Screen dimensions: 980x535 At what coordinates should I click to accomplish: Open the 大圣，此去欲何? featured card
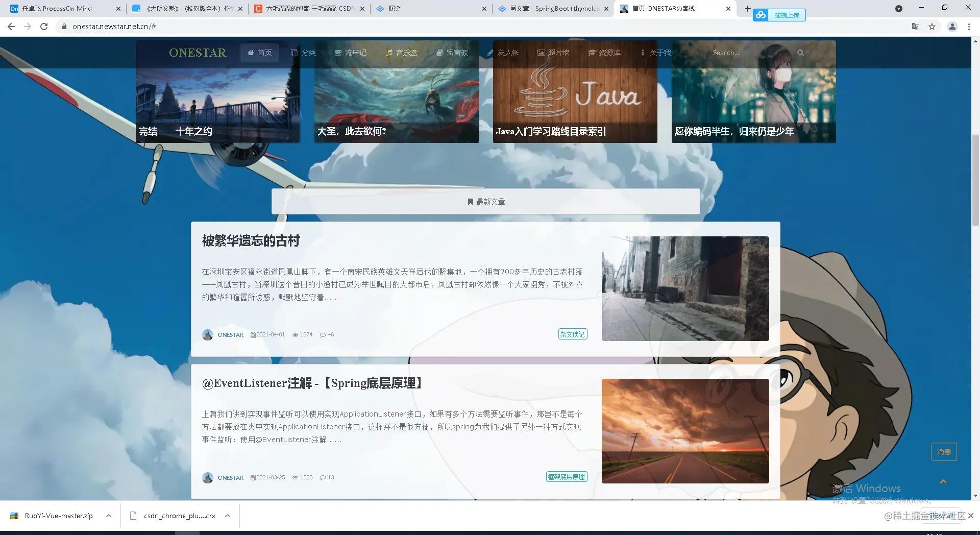tap(397, 91)
